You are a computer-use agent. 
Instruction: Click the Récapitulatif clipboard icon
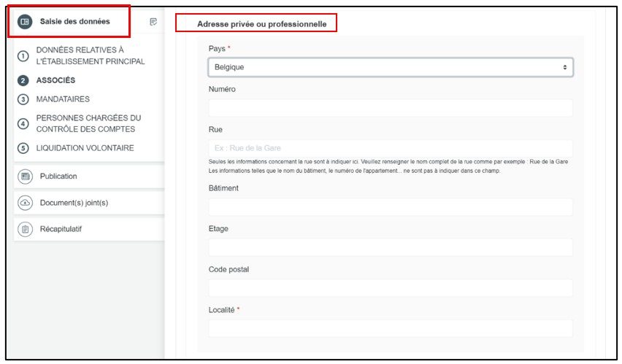point(25,229)
